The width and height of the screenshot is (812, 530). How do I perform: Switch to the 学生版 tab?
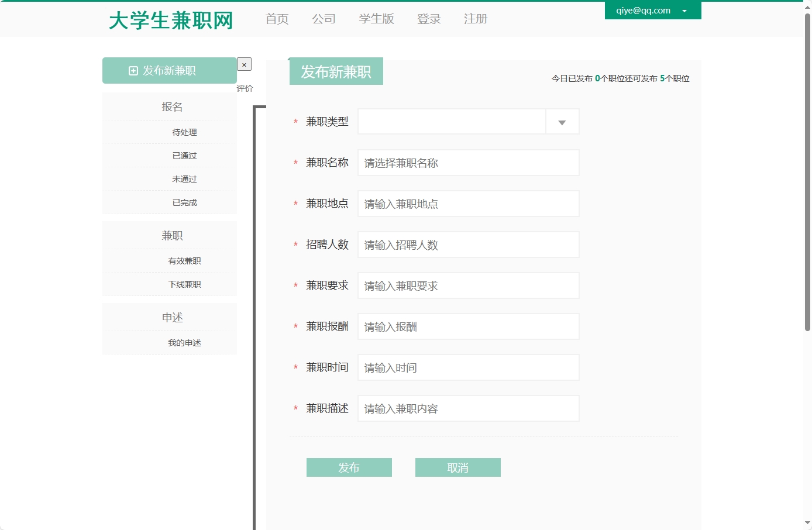point(376,19)
